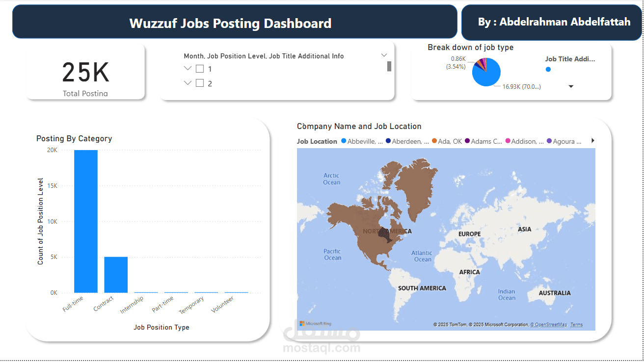Click the blue legend dot under Job Title Addi...

(x=548, y=69)
